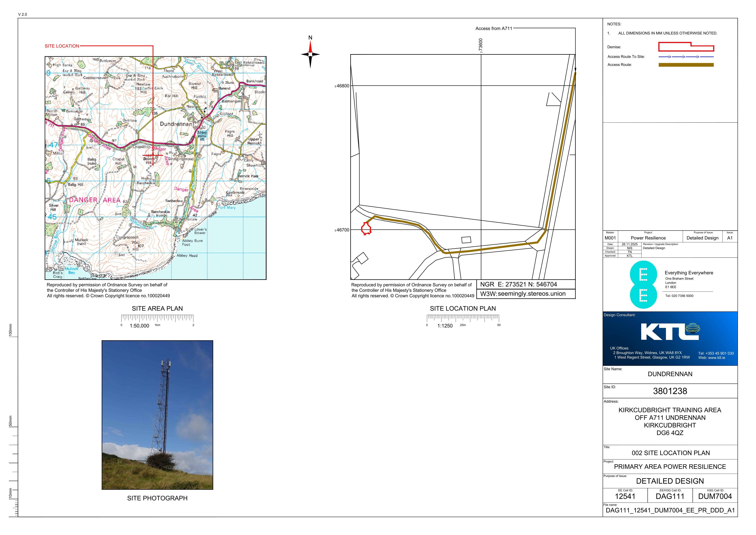The width and height of the screenshot is (756, 535).
Task: Click the site name 'DUNDRENNAN'
Action: [x=670, y=374]
